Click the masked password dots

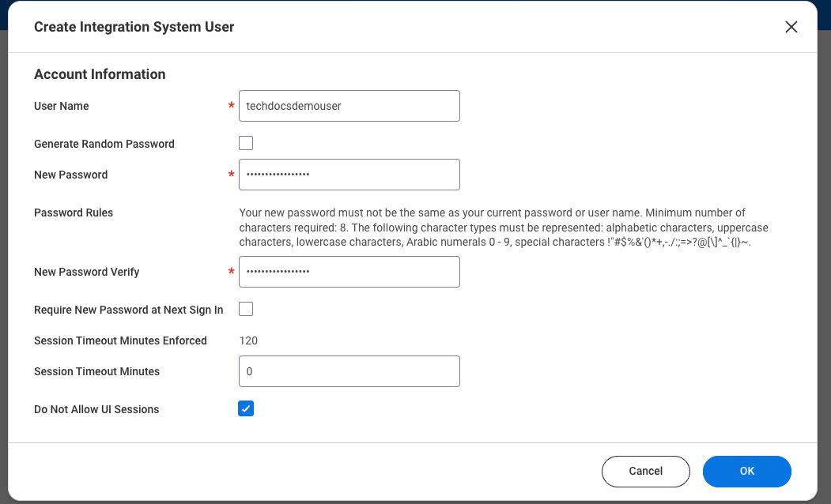[x=285, y=175]
